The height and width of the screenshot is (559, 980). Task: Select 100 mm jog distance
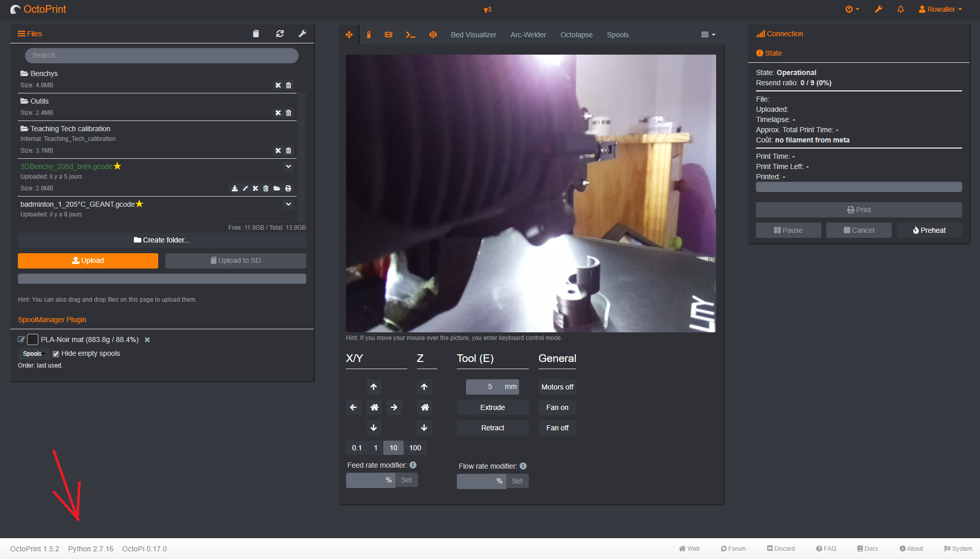[415, 448]
